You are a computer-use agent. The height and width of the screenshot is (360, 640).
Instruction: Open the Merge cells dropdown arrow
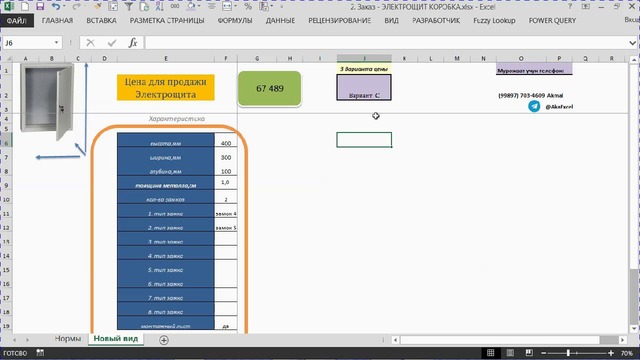(x=236, y=7)
